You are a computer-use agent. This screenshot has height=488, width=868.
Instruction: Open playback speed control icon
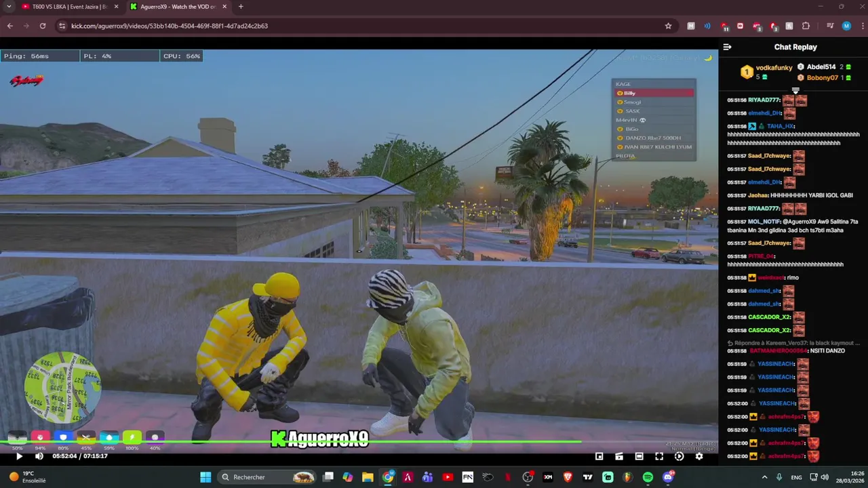[679, 456]
